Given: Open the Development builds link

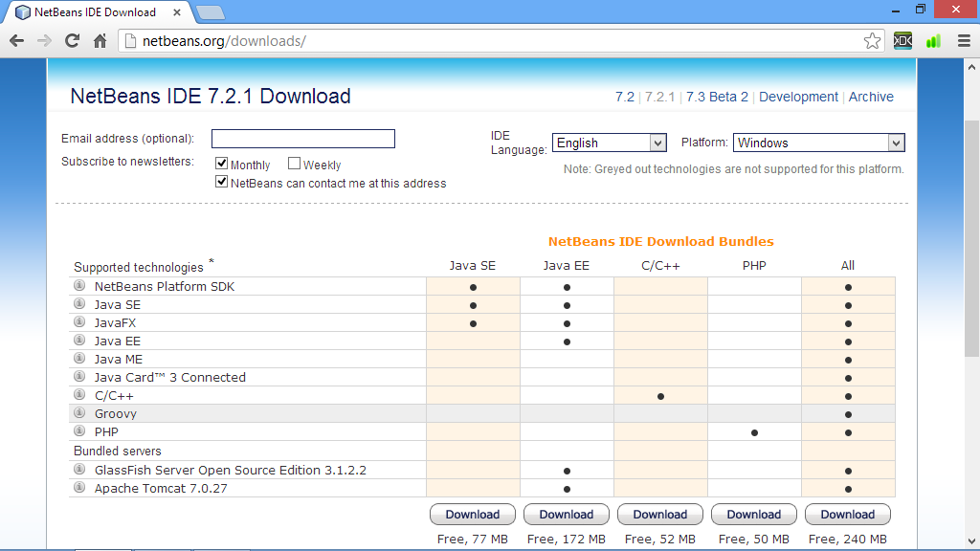Looking at the screenshot, I should click(x=798, y=97).
